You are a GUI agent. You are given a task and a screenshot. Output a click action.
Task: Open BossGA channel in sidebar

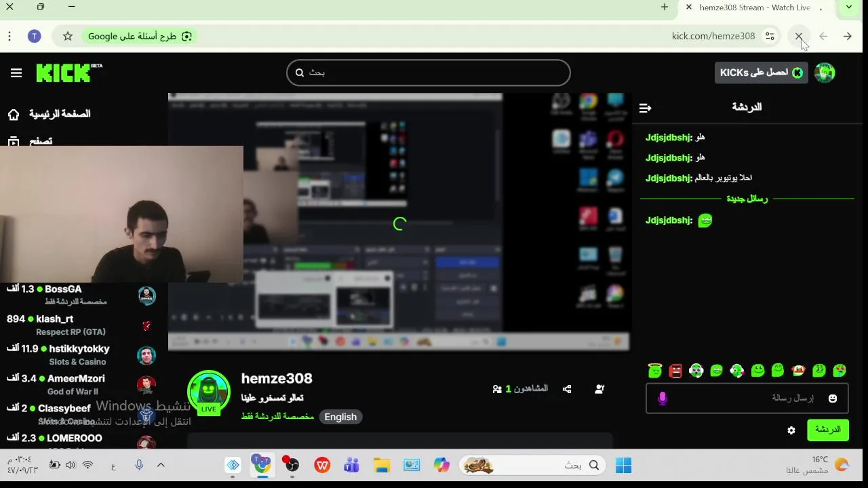pyautogui.click(x=81, y=295)
